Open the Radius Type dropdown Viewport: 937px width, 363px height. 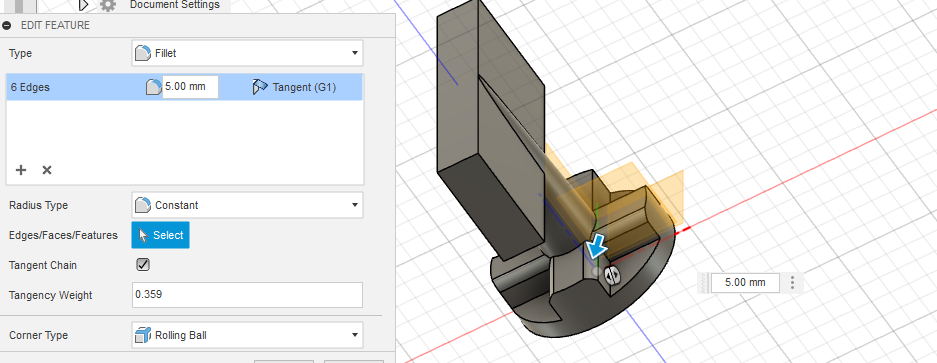point(247,205)
